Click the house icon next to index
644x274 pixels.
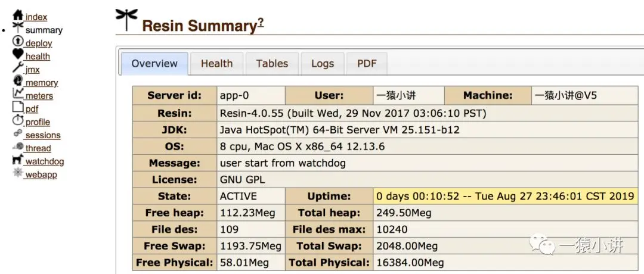coord(18,15)
